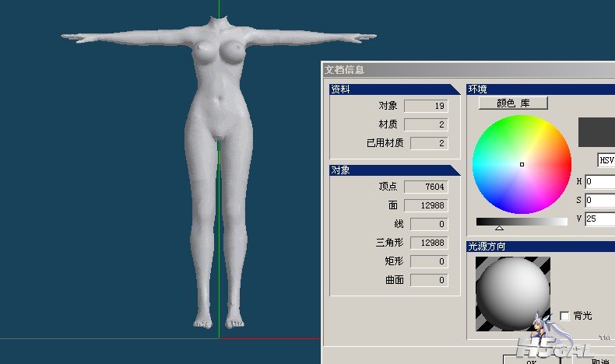Click the 曲面 surface count field
Image resolution: width=615 pixels, height=364 pixels.
click(429, 280)
